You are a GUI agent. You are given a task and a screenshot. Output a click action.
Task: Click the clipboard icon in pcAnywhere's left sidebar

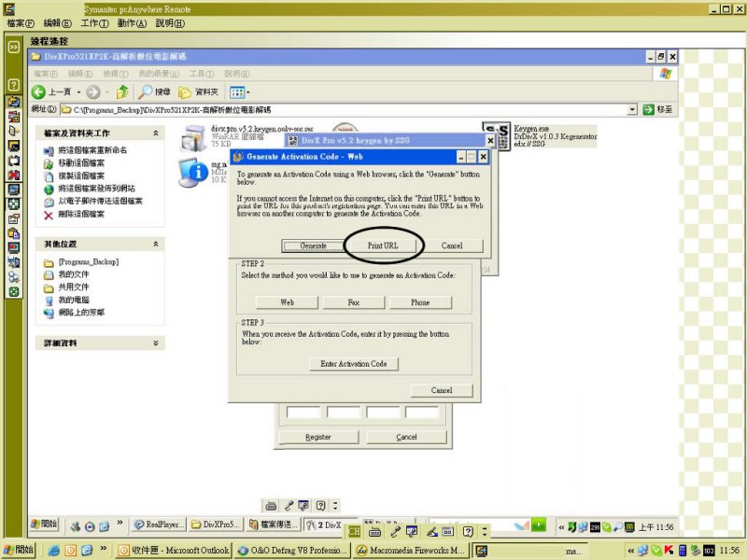[13, 232]
